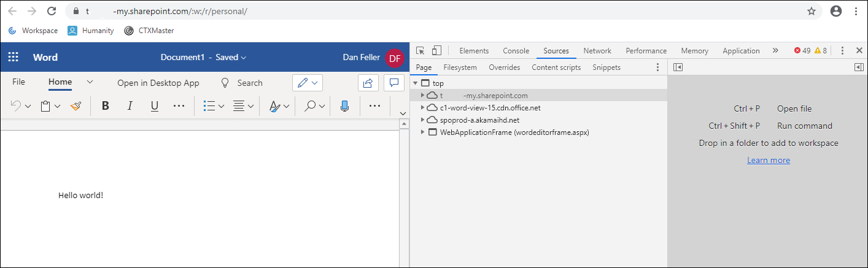Go back in browser history
This screenshot has width=868, height=268.
coord(14,11)
